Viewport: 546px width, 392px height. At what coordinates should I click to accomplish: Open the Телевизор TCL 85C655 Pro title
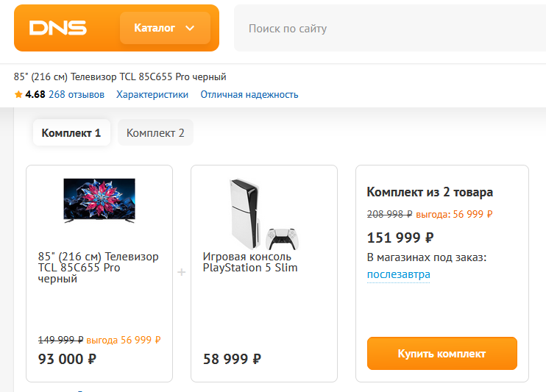click(98, 268)
